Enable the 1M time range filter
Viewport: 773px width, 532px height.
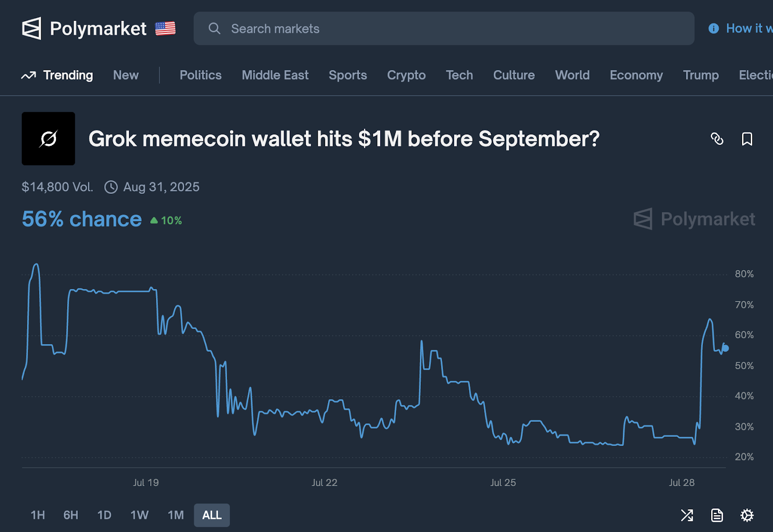coord(175,515)
